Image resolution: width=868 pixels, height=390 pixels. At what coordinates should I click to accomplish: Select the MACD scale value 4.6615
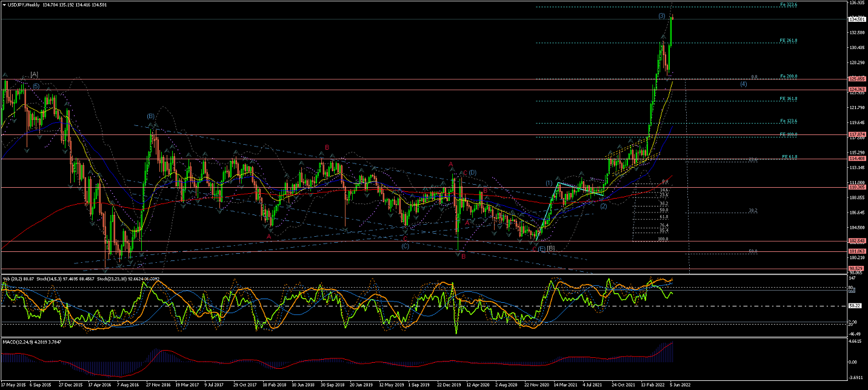click(x=856, y=342)
